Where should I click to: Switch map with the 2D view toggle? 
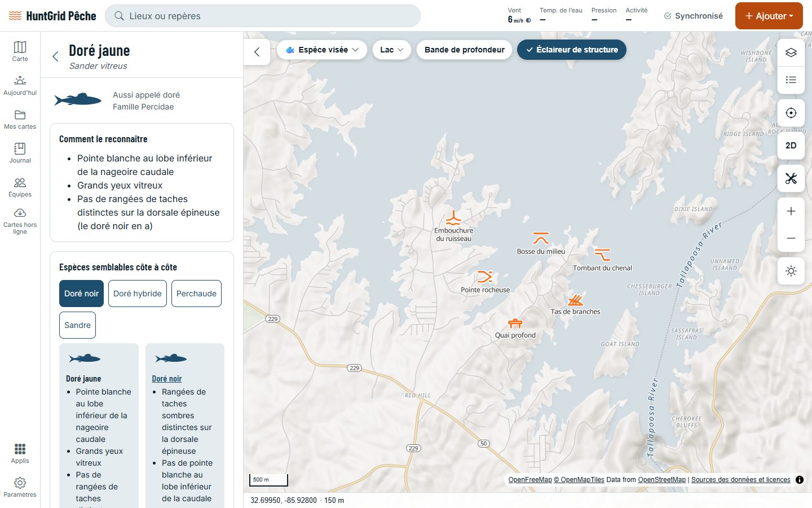(791, 146)
